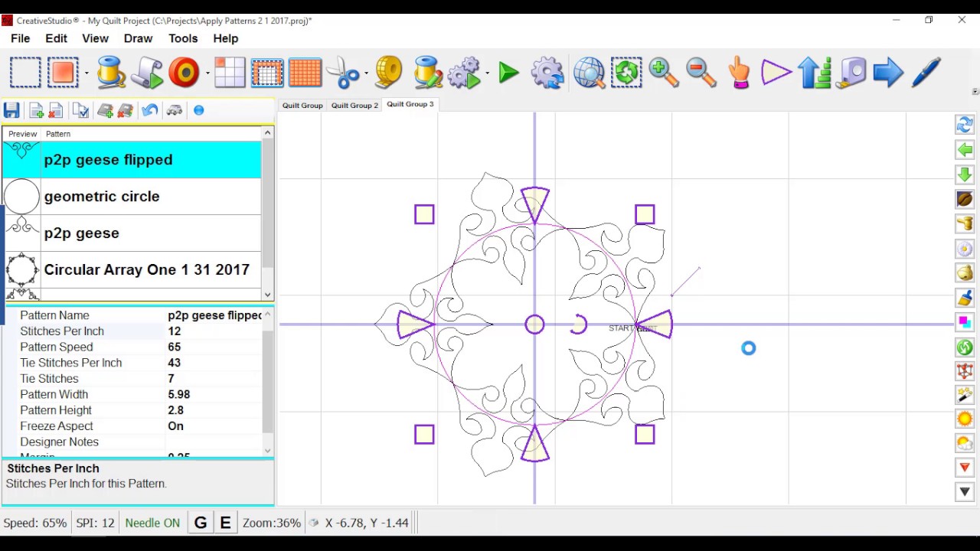The image size is (980, 551).
Task: Select Circular Array One 1 31 2017
Action: 132,269
